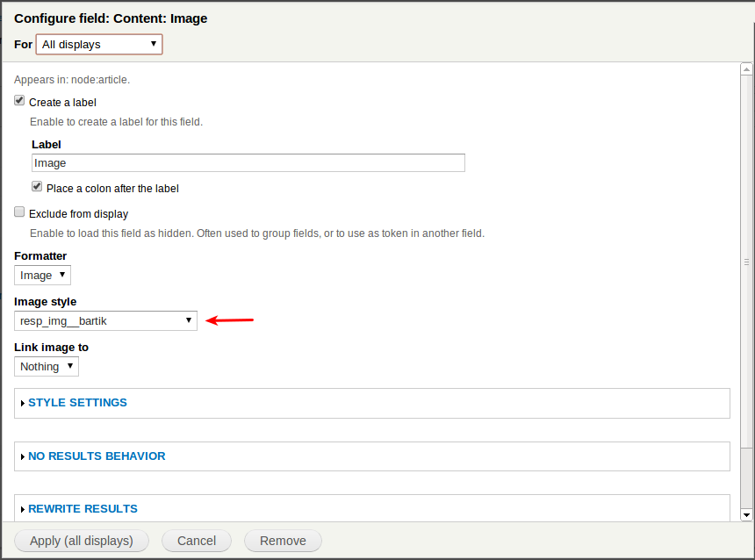The image size is (755, 560).
Task: Click the 'Configure field: Content: Image' heading
Action: coord(111,18)
